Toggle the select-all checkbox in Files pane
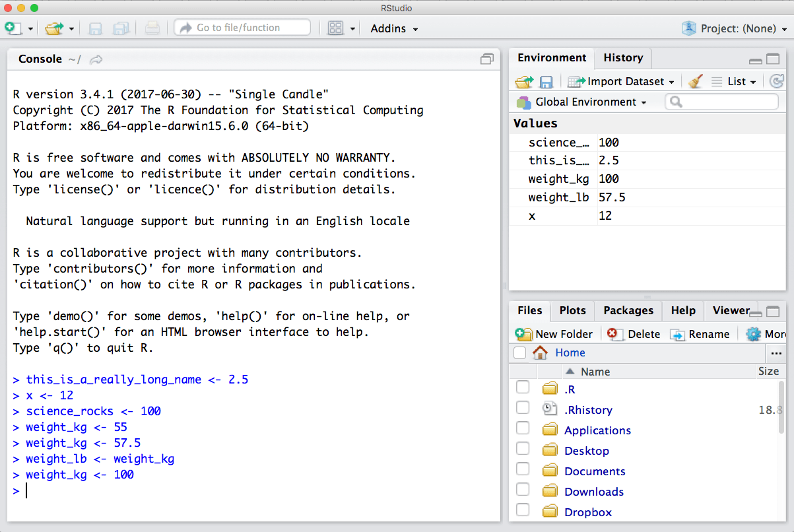Image resolution: width=794 pixels, height=532 pixels. pos(519,352)
